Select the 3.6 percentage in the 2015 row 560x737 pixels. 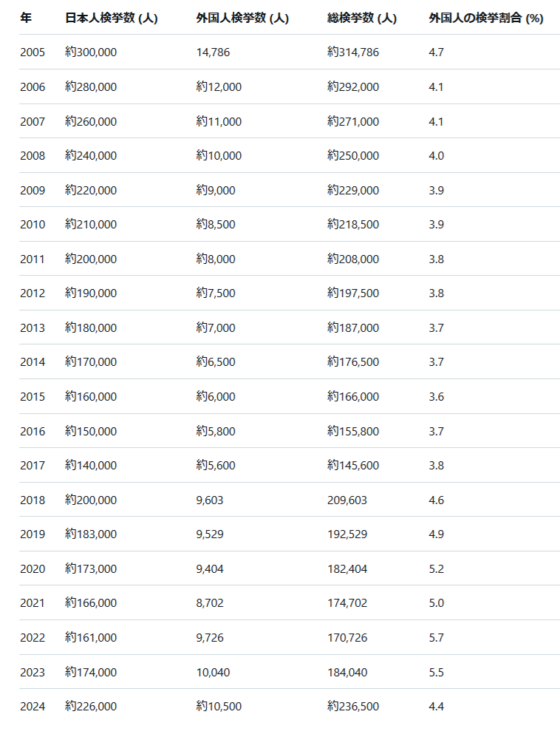point(436,397)
